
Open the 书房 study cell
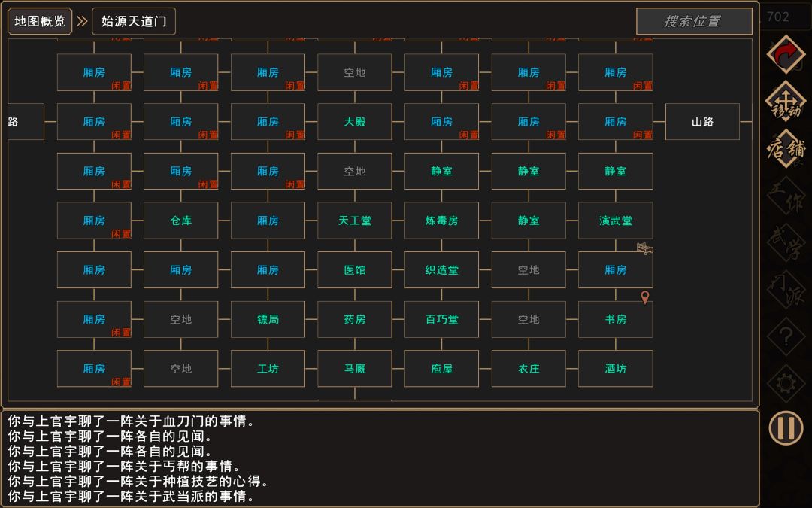615,319
